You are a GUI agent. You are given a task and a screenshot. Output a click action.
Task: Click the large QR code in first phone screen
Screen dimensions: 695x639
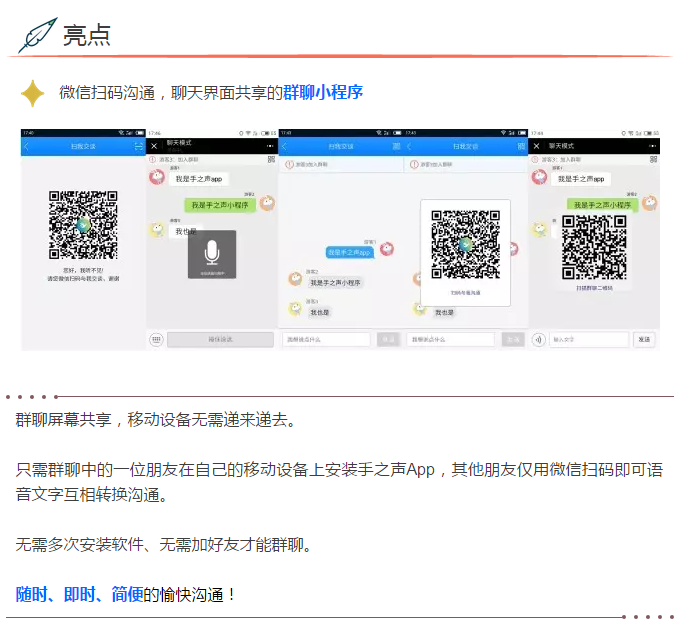click(83, 225)
